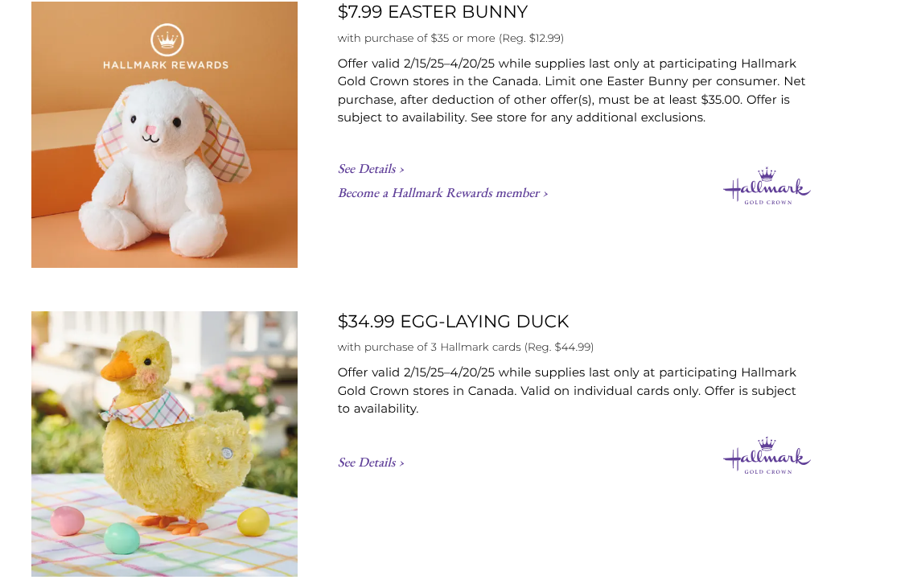Click the yellow egg in the duck photo
This screenshot has width=913, height=588.
coord(253,521)
